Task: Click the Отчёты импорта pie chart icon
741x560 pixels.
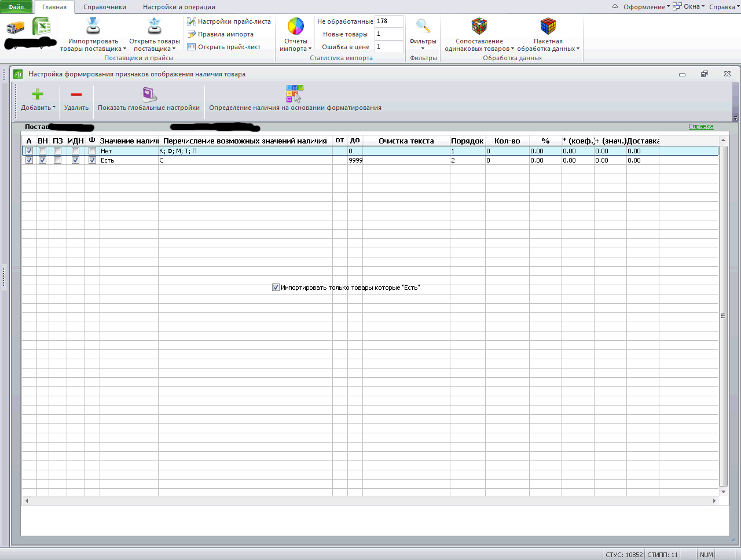Action: [296, 26]
